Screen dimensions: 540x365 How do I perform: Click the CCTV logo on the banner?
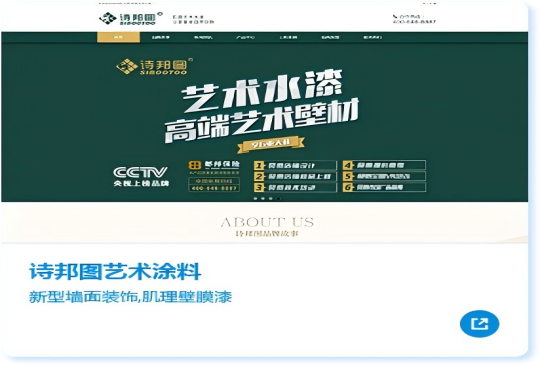click(140, 172)
